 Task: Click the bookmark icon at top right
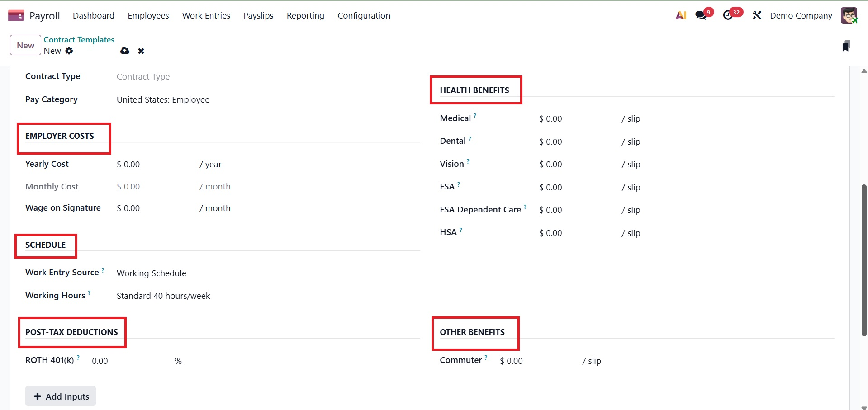coord(846,46)
